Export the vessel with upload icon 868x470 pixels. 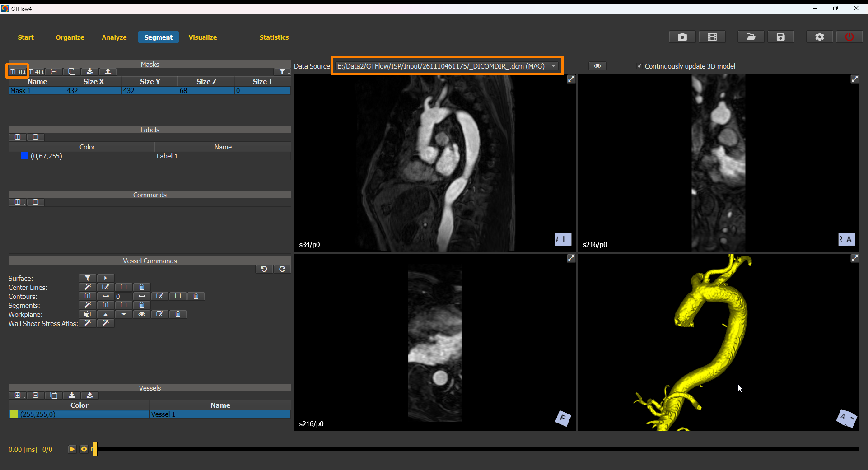90,395
